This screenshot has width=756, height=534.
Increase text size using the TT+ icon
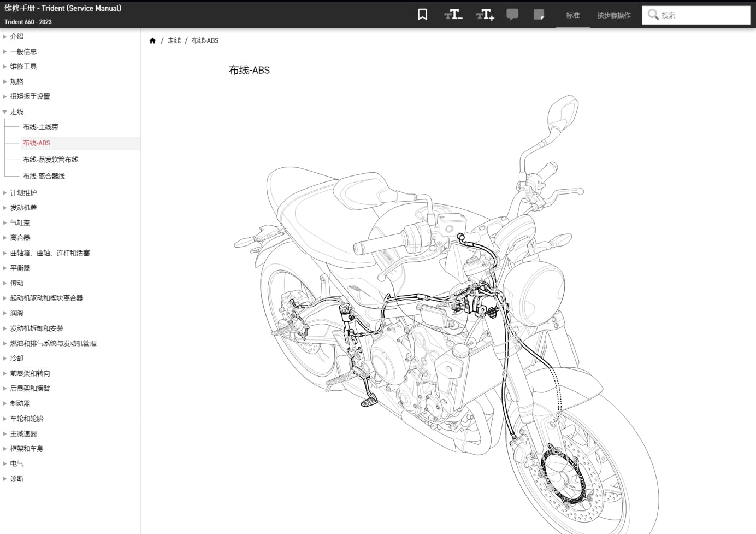[x=484, y=15]
